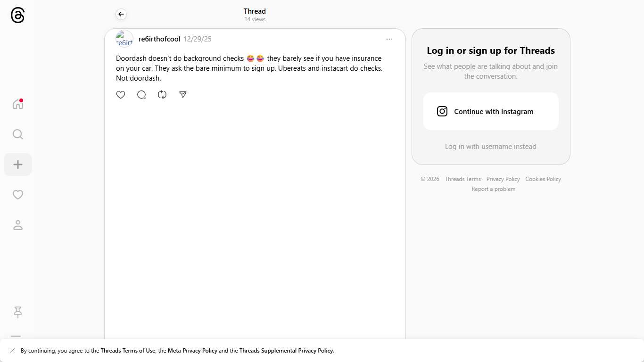
Task: Like the post by re6irthofcool
Action: pyautogui.click(x=121, y=95)
